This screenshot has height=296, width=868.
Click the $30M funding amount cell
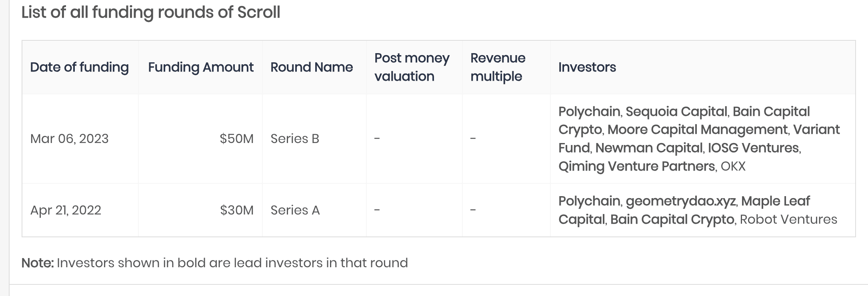(237, 210)
